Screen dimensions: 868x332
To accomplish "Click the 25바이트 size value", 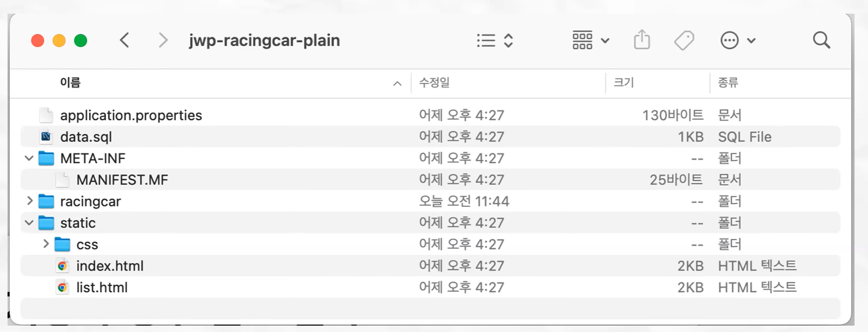I will coord(676,180).
